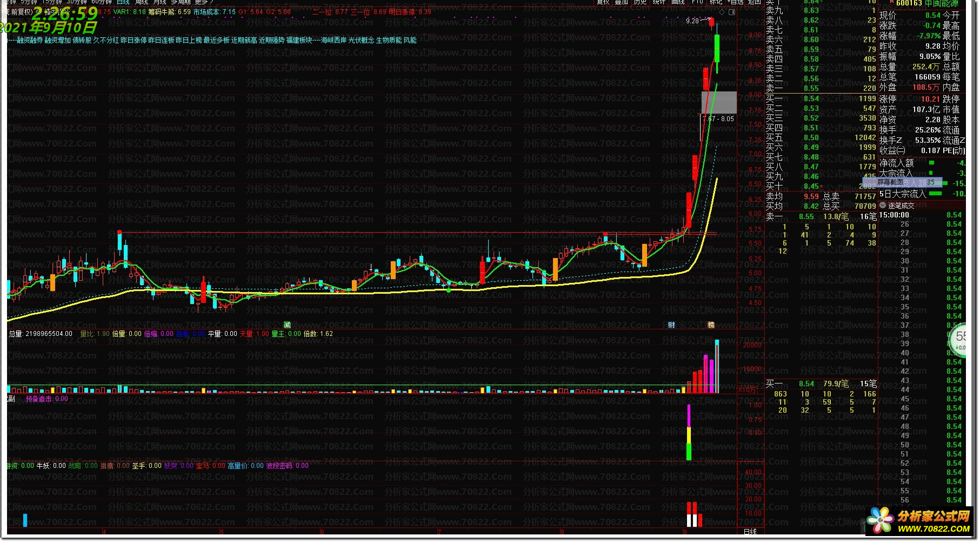Click the 卖一 8.55 order row
Viewport: 980px width, 542px height.
tap(821, 88)
